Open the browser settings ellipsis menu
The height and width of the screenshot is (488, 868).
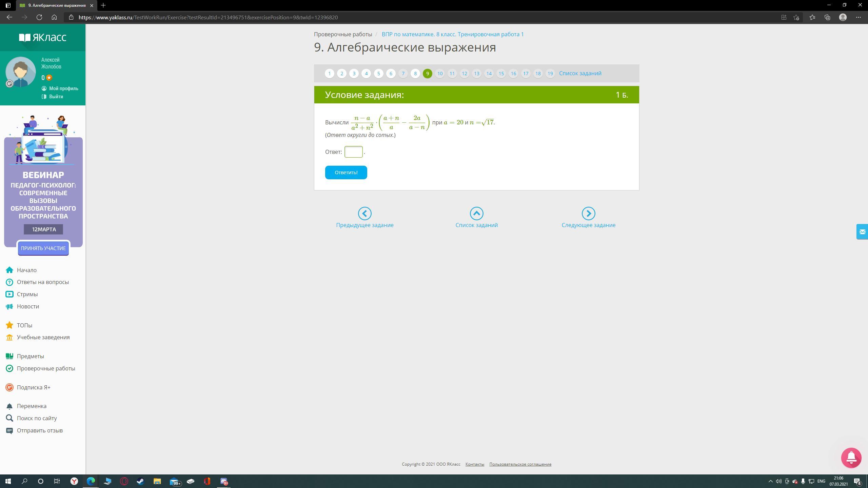click(x=858, y=17)
